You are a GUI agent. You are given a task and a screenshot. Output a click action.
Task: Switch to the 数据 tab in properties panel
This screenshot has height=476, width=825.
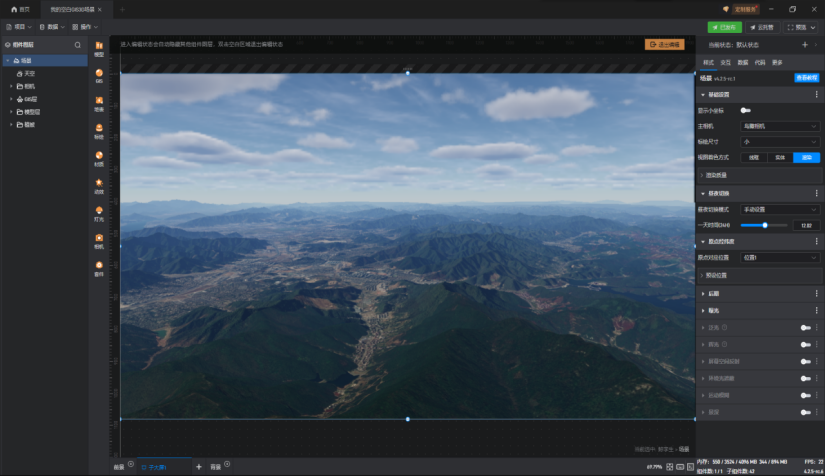742,63
